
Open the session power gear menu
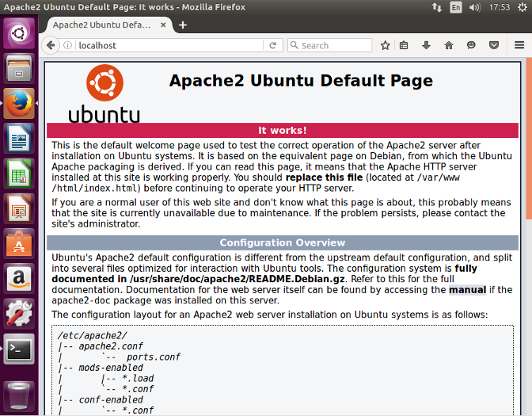click(522, 7)
